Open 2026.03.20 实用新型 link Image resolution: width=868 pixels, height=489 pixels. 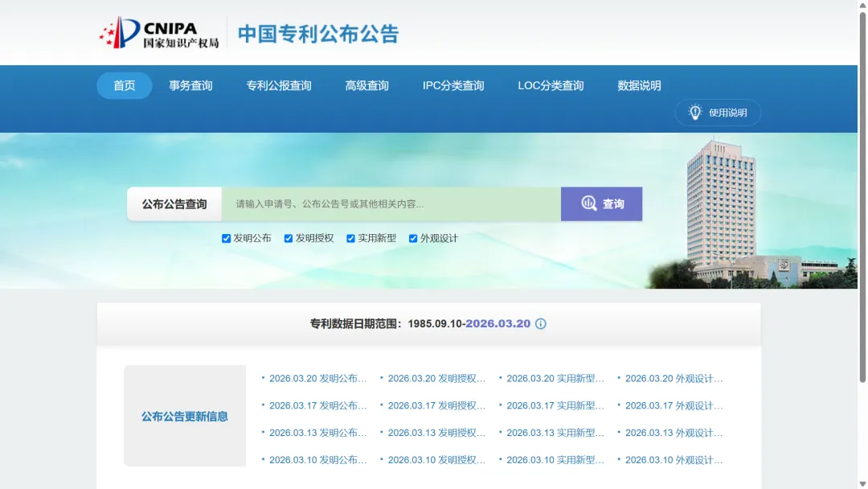555,378
